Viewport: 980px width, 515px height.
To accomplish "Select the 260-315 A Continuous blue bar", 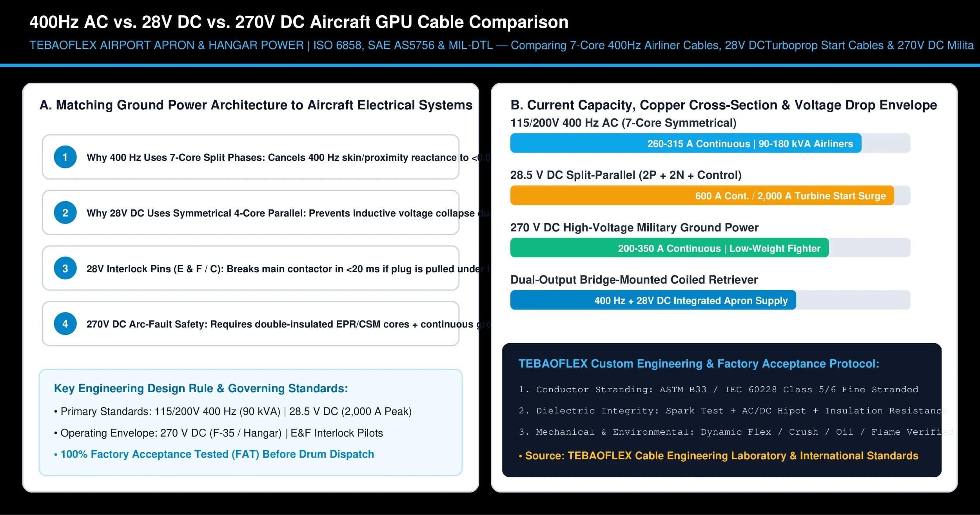I will tap(686, 143).
